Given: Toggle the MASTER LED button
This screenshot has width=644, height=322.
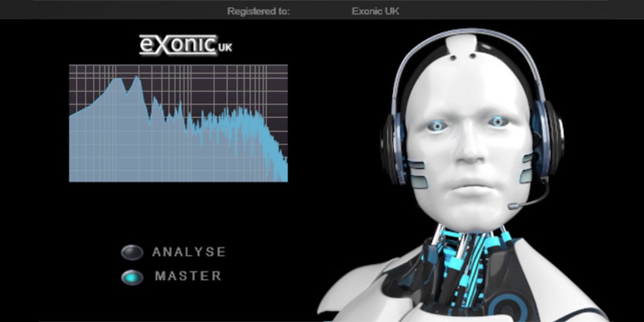Looking at the screenshot, I should 132,277.
